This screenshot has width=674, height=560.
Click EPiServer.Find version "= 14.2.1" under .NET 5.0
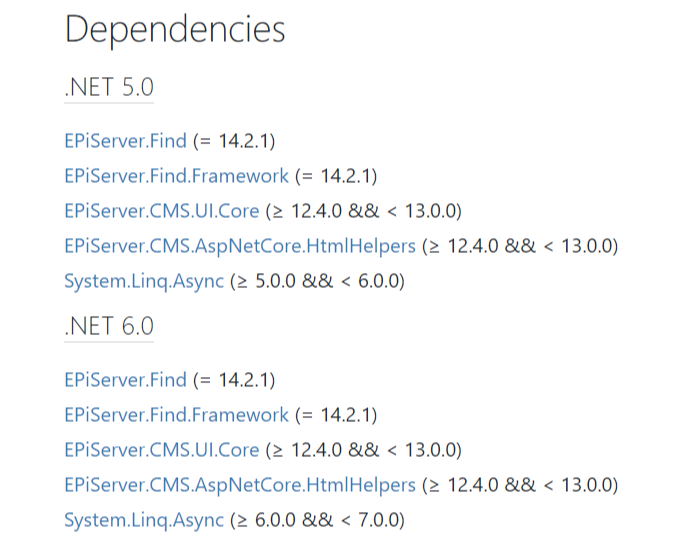(x=234, y=141)
